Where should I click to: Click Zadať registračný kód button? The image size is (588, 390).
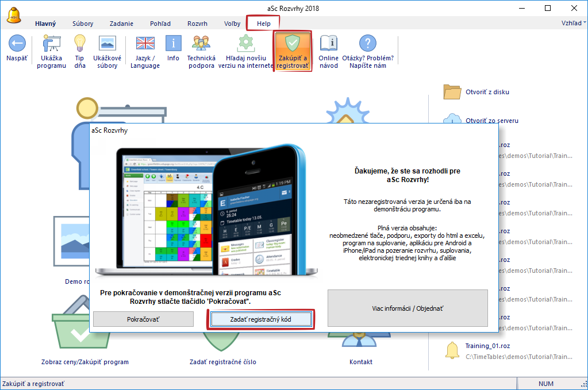260,319
